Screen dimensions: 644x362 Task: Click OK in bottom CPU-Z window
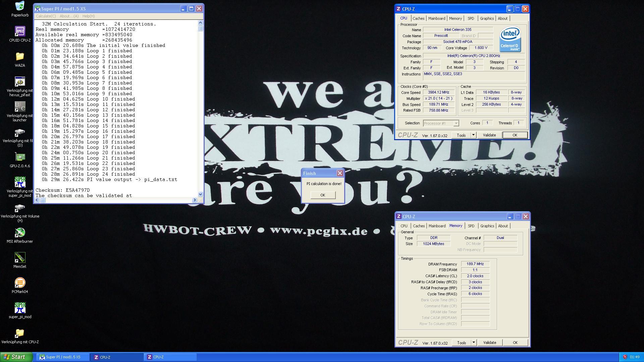tap(515, 343)
